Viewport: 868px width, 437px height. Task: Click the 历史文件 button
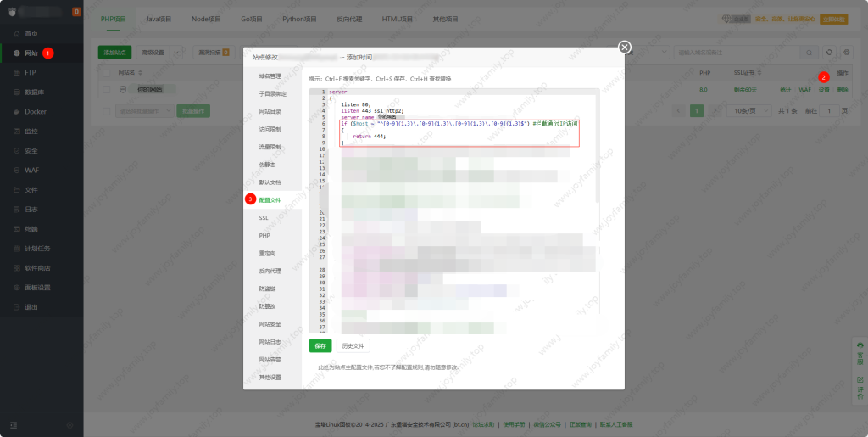pos(353,346)
